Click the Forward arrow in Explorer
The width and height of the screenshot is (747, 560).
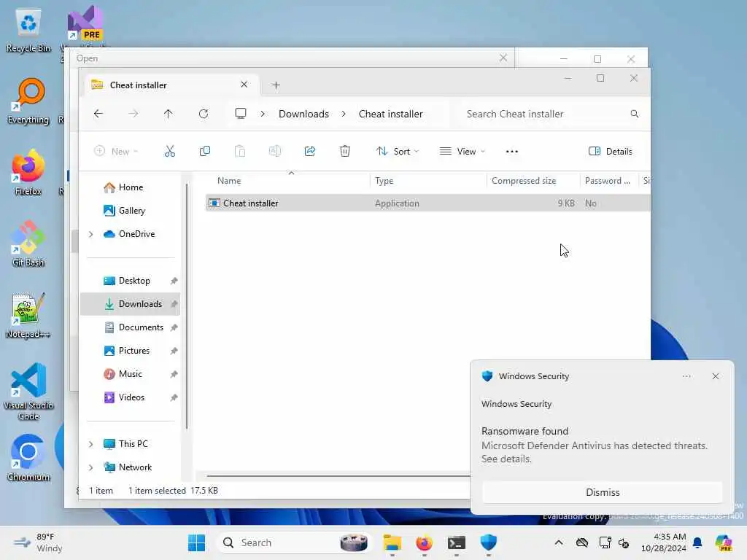[133, 114]
